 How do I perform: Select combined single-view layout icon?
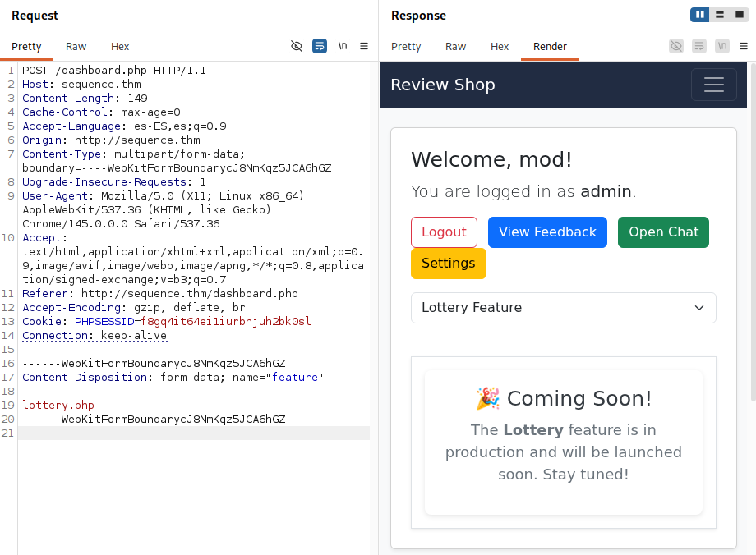coord(739,15)
